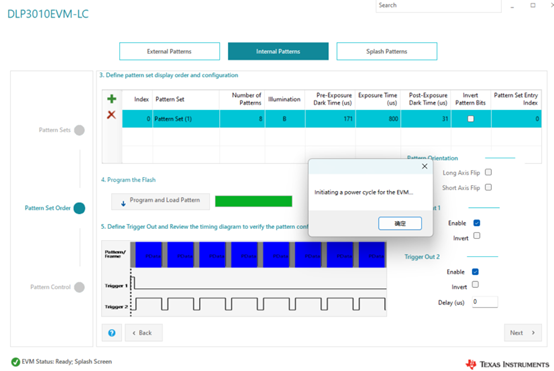Switch to External Patterns tab
This screenshot has width=554, height=371.
tap(170, 52)
